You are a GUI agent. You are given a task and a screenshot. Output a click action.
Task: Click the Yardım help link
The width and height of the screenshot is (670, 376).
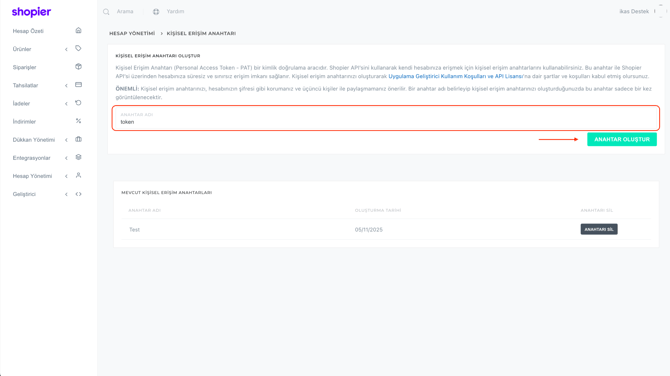click(x=175, y=12)
